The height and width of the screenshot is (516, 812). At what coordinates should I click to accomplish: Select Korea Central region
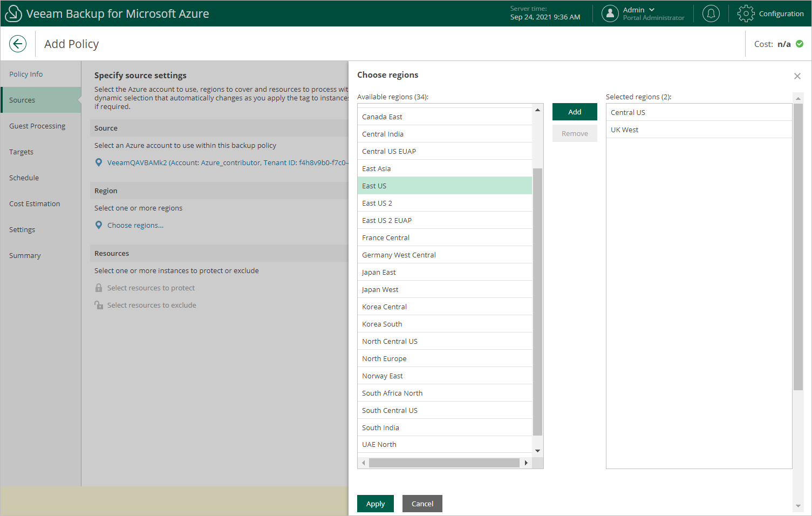pos(445,307)
